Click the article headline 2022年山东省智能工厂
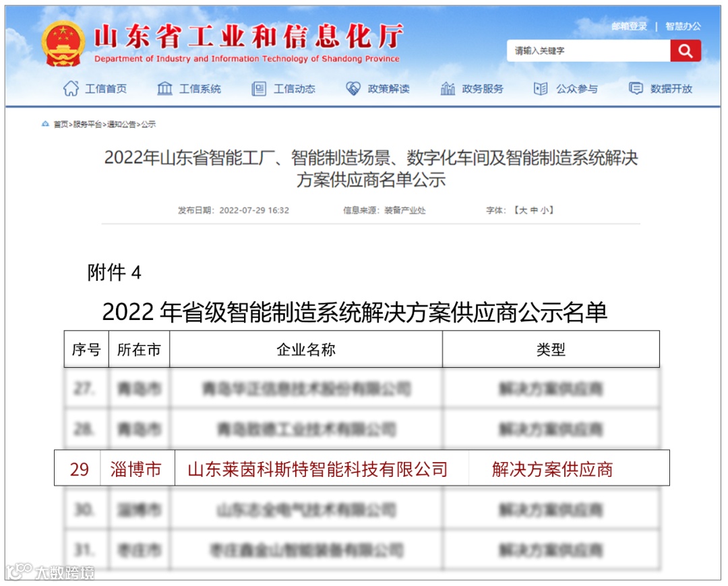728x586 pixels. [x=371, y=168]
